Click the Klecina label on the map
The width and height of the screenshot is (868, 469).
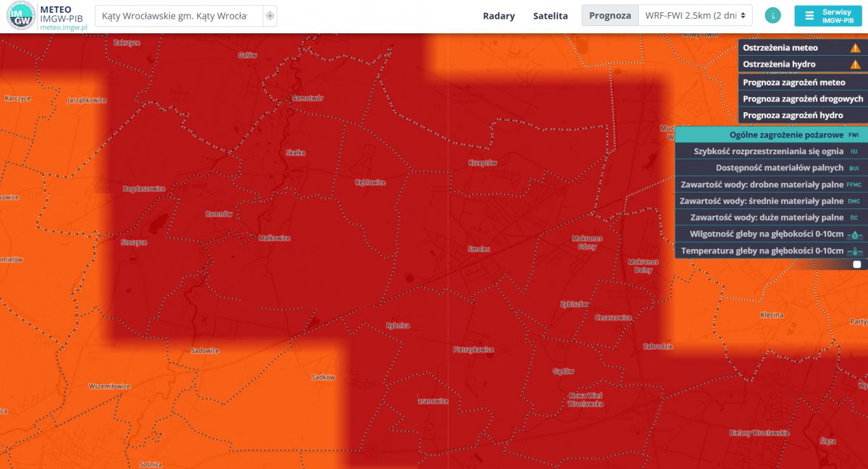click(772, 316)
